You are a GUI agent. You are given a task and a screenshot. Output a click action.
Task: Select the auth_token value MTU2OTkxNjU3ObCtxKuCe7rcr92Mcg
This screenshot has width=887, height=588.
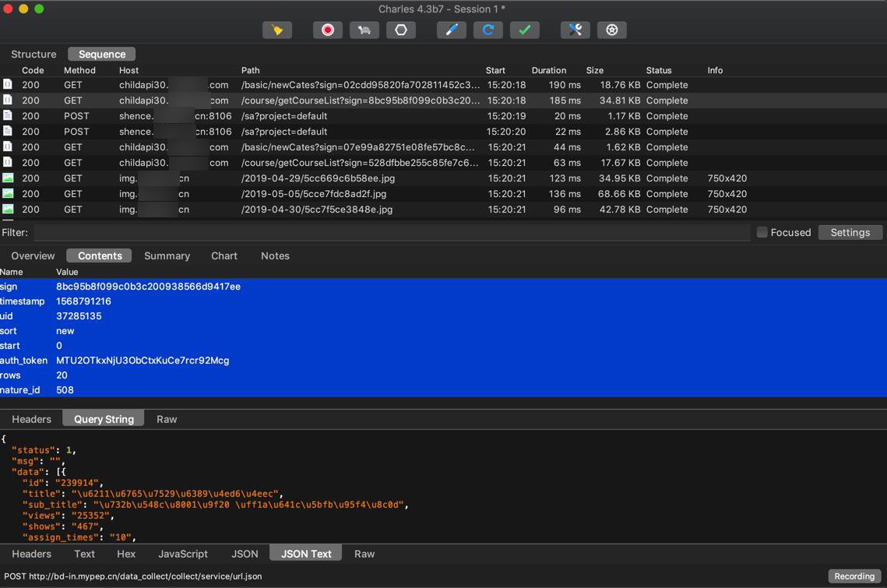point(143,360)
